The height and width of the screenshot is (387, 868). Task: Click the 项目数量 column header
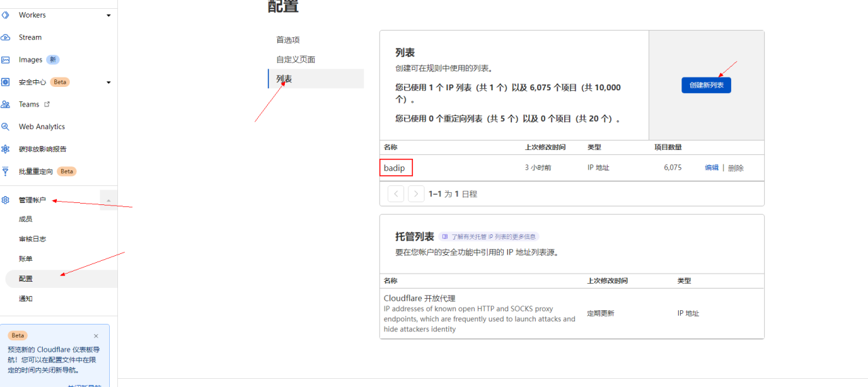coord(668,147)
